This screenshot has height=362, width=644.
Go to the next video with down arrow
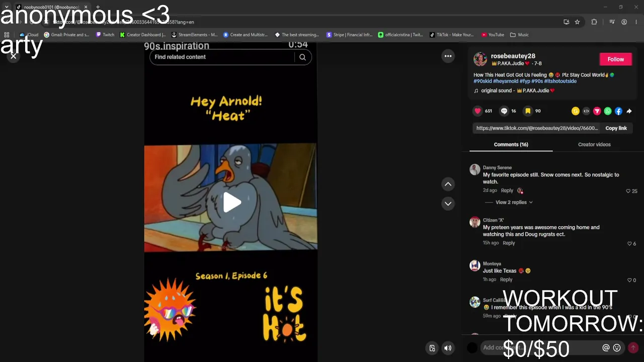(x=448, y=204)
